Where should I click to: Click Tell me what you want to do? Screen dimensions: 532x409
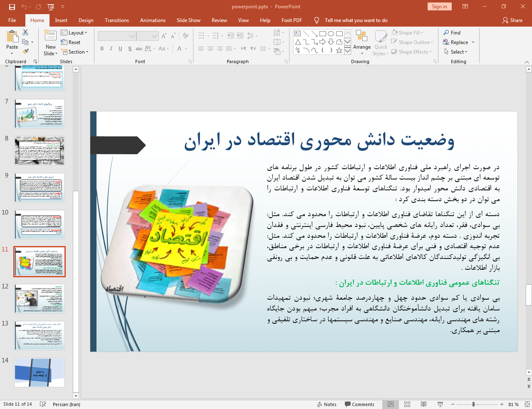(356, 20)
